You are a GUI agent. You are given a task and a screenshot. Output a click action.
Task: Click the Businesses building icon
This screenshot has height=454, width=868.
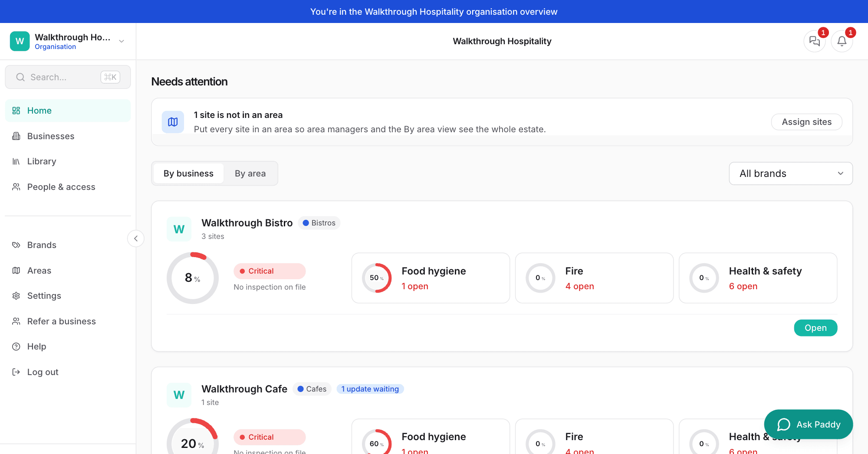(16, 136)
